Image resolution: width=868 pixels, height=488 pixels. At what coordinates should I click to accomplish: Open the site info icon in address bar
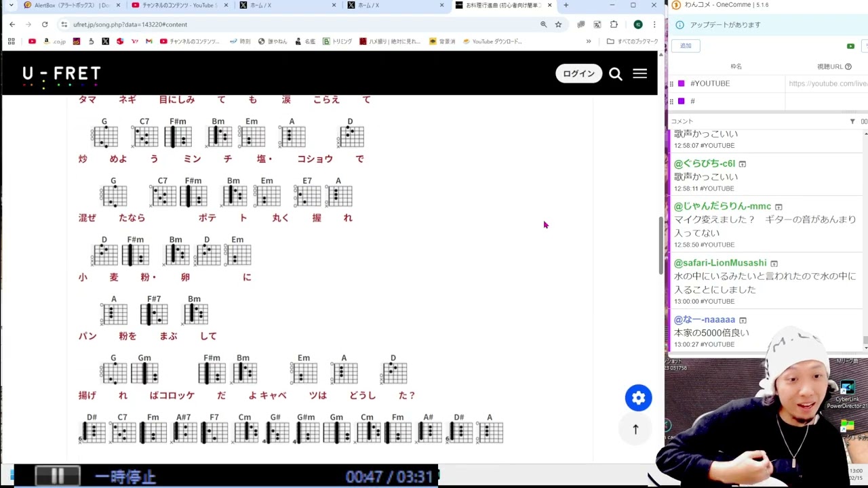tap(64, 24)
